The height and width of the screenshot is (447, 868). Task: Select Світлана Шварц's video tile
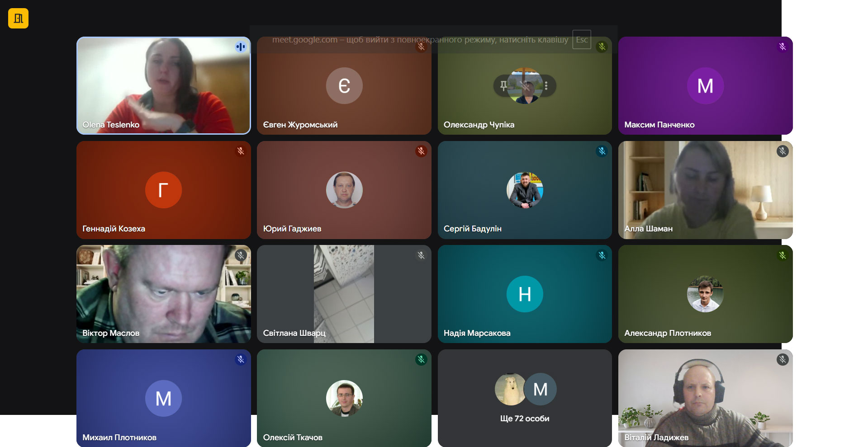coord(344,294)
